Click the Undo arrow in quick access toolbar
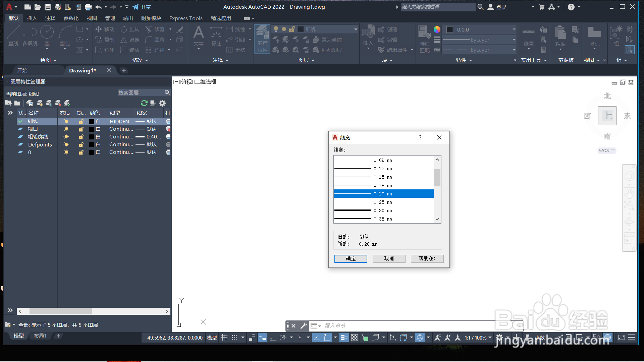This screenshot has height=362, width=644. point(98,7)
